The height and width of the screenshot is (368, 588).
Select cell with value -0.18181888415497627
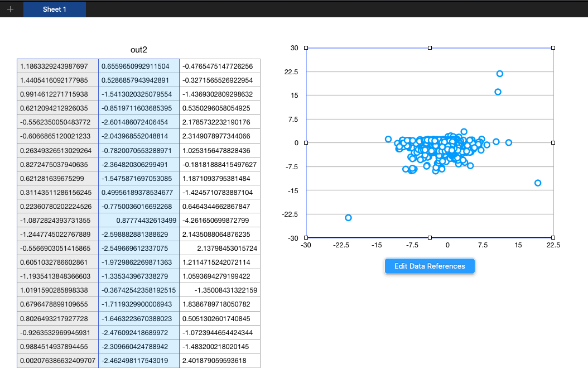(220, 165)
